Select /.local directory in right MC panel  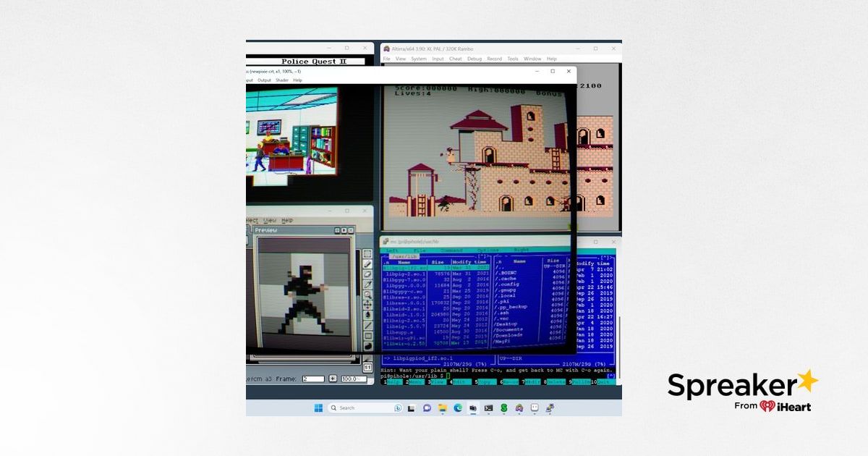(x=506, y=295)
